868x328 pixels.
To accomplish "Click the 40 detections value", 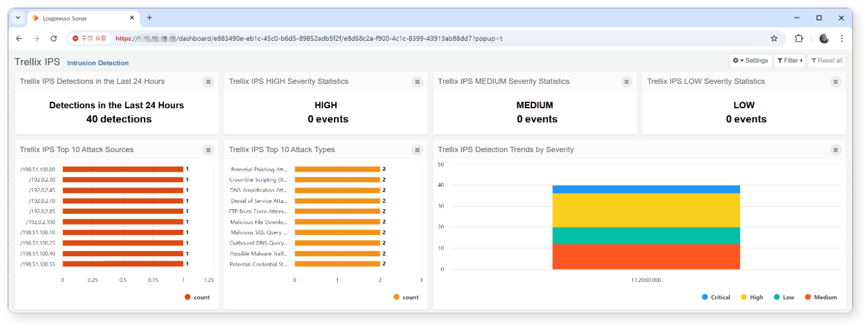I will pyautogui.click(x=119, y=119).
